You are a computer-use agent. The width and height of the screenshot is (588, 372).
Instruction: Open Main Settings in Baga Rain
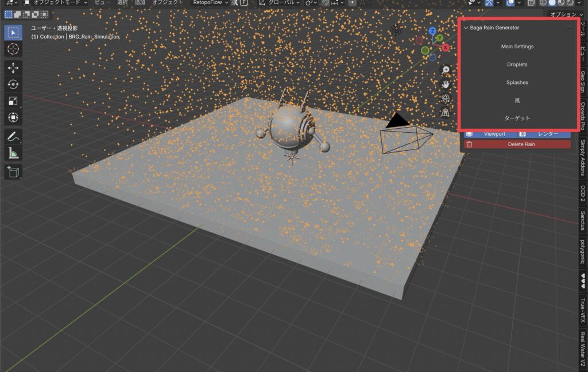click(517, 47)
